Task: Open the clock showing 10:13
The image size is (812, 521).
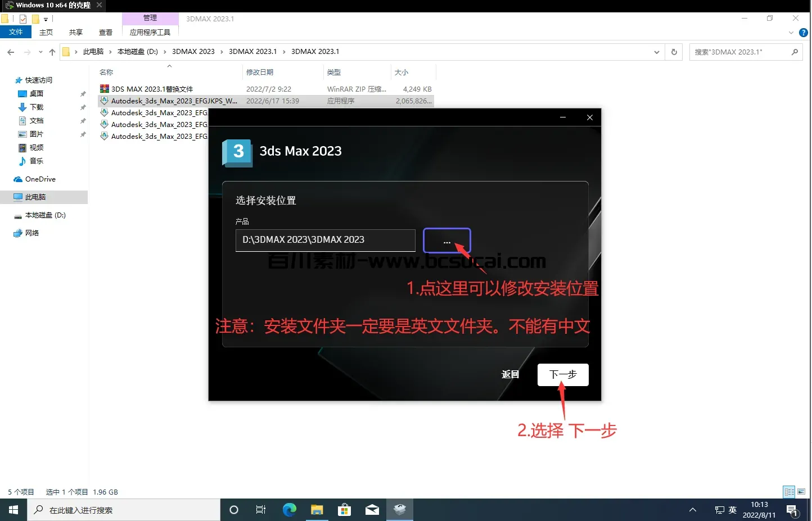Action: [759, 510]
